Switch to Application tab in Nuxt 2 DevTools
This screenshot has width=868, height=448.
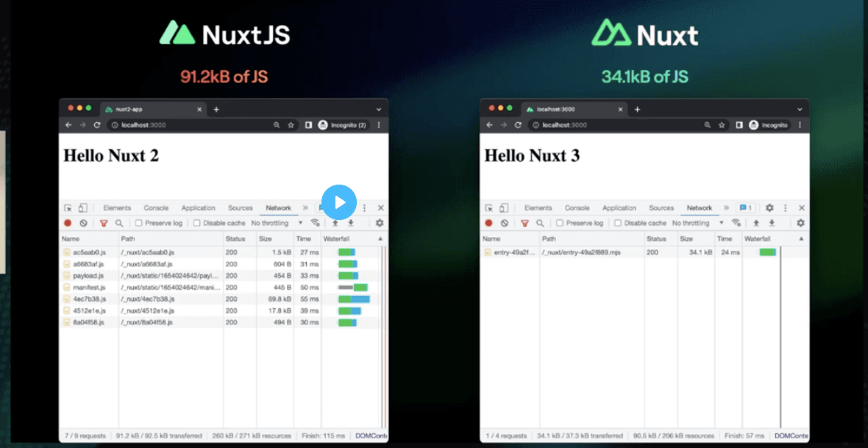(x=198, y=208)
